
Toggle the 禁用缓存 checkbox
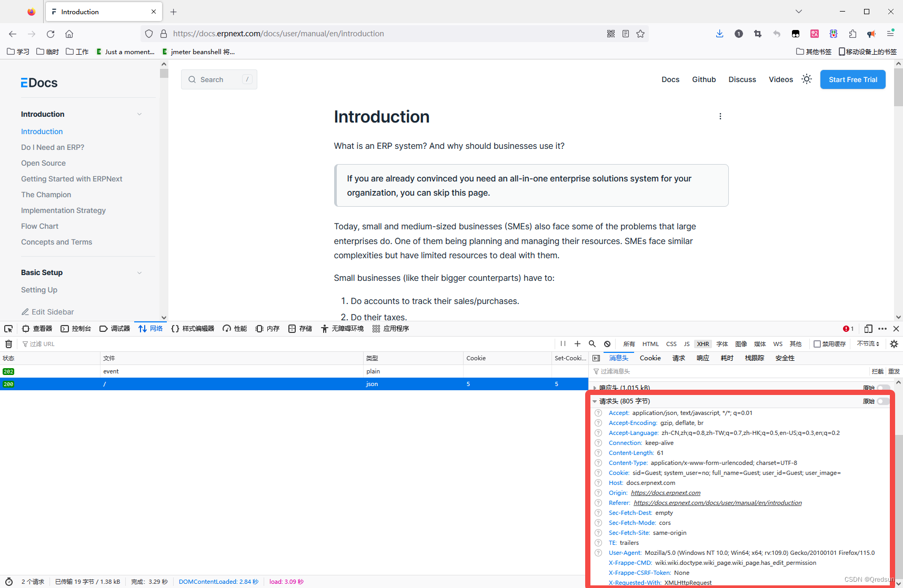817,344
